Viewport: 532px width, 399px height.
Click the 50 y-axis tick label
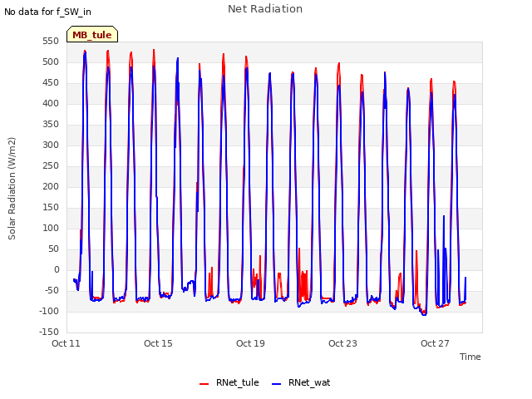[x=53, y=249]
